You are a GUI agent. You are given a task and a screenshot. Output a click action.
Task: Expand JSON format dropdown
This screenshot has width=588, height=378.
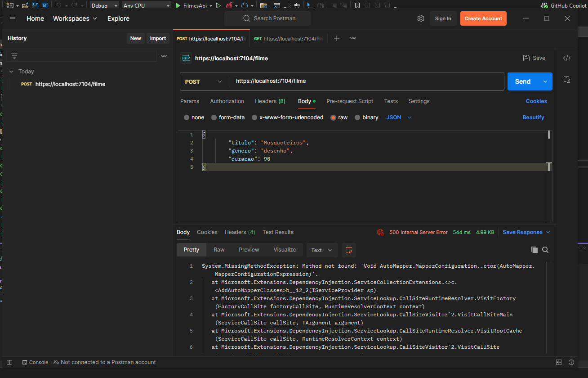399,117
